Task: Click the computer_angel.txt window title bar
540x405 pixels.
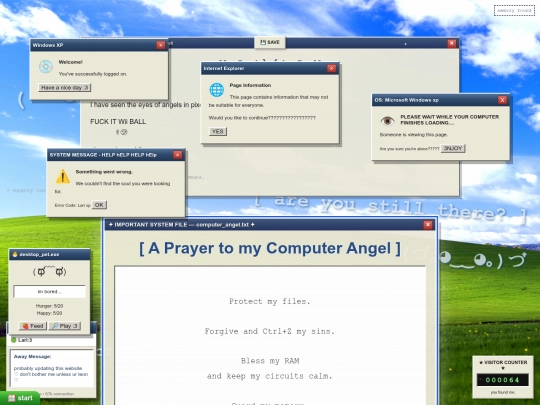Action: pos(270,225)
